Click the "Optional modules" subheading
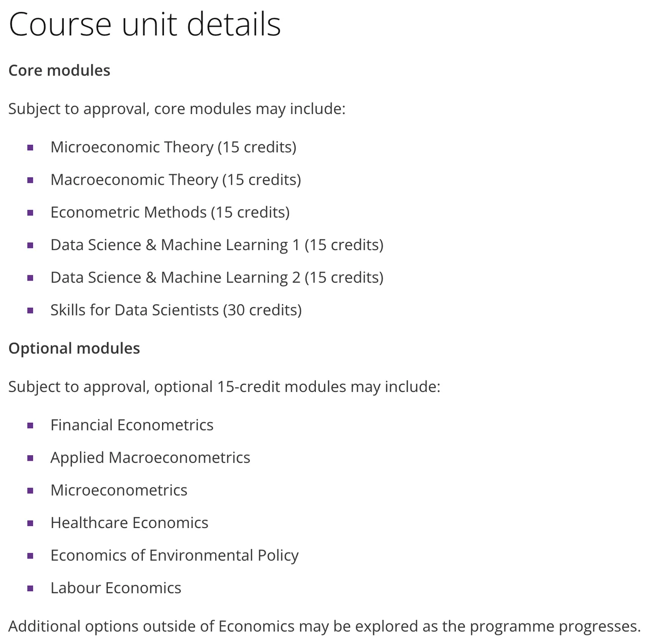This screenshot has width=648, height=644. [74, 348]
